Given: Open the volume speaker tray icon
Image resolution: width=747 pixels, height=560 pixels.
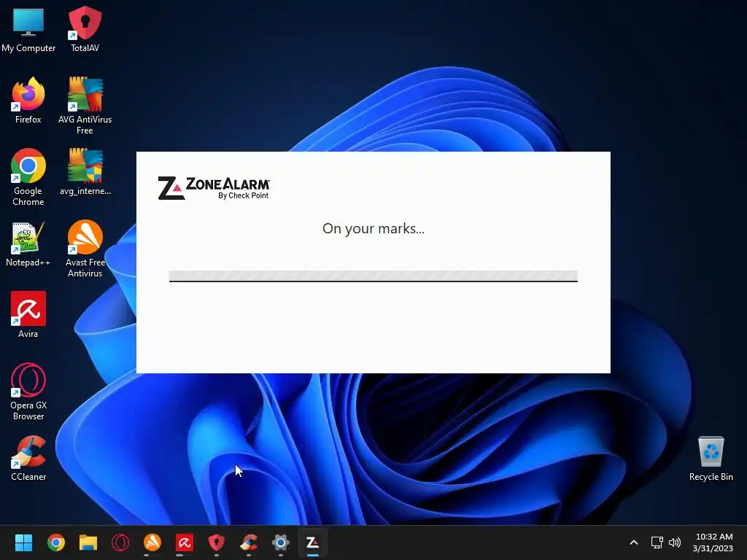Looking at the screenshot, I should pos(675,542).
